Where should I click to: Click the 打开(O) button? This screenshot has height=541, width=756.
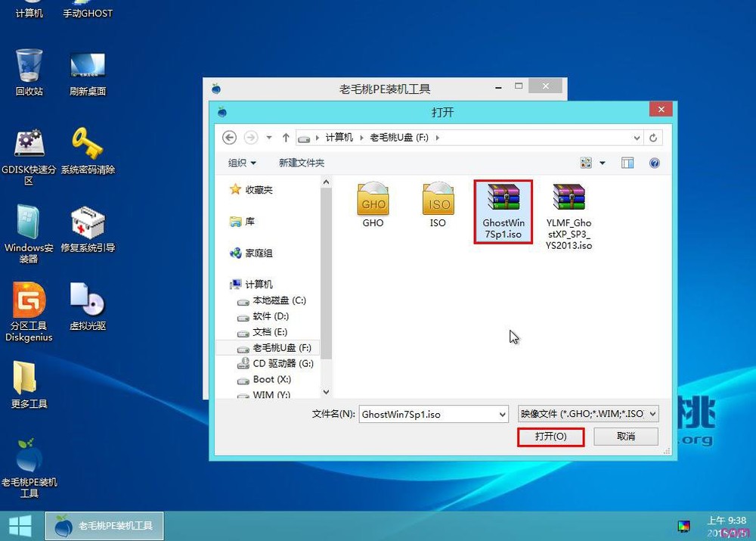point(551,437)
